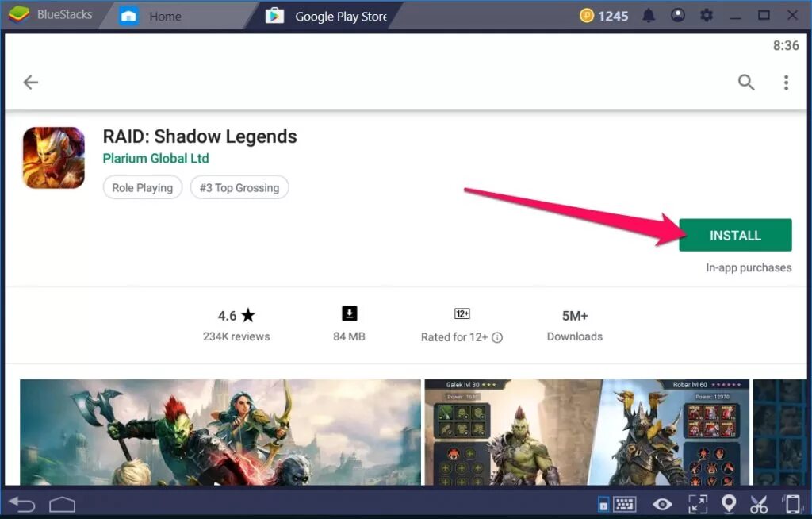Click the BlueStacks logo icon

[x=19, y=14]
